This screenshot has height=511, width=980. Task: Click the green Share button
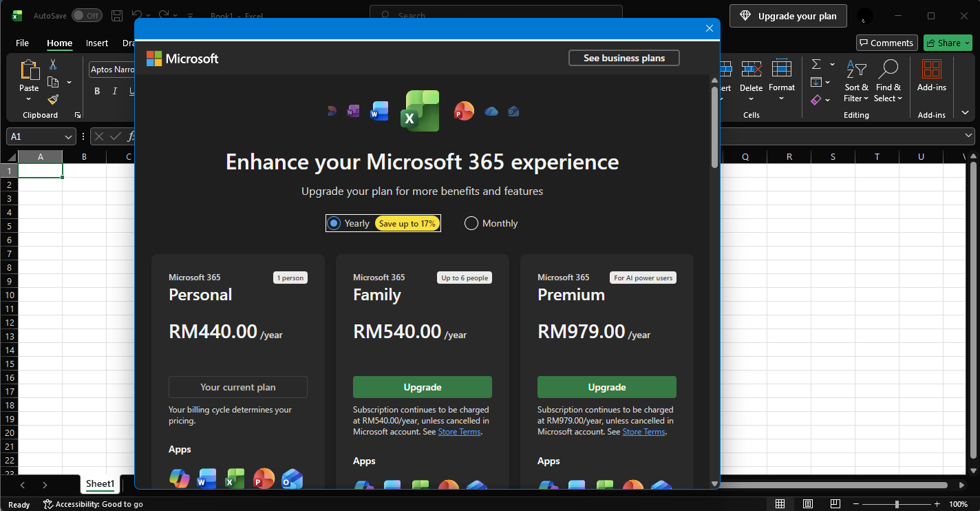pyautogui.click(x=948, y=43)
